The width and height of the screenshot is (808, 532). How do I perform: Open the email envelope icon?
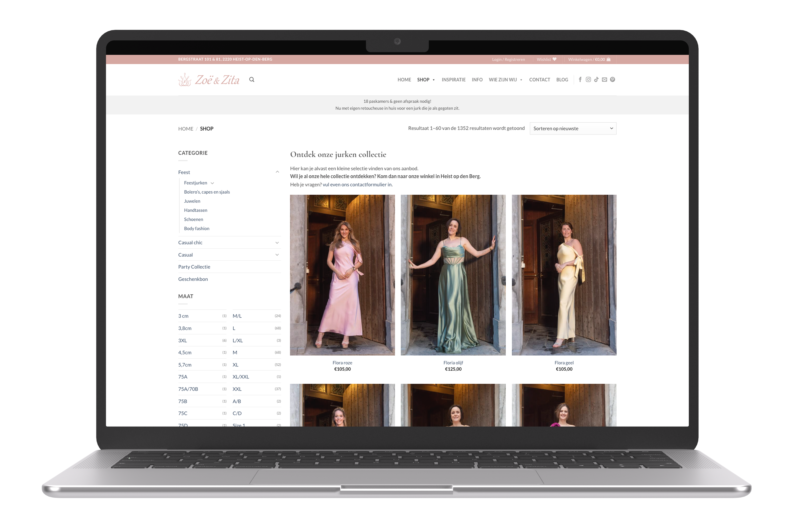pos(605,80)
